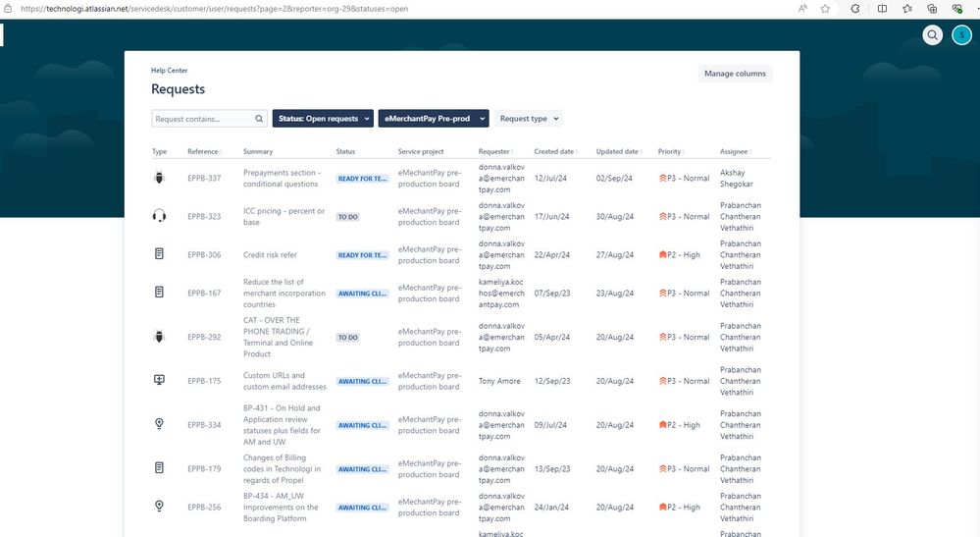Sort by Updated date column header
The image size is (980, 537).
click(619, 151)
